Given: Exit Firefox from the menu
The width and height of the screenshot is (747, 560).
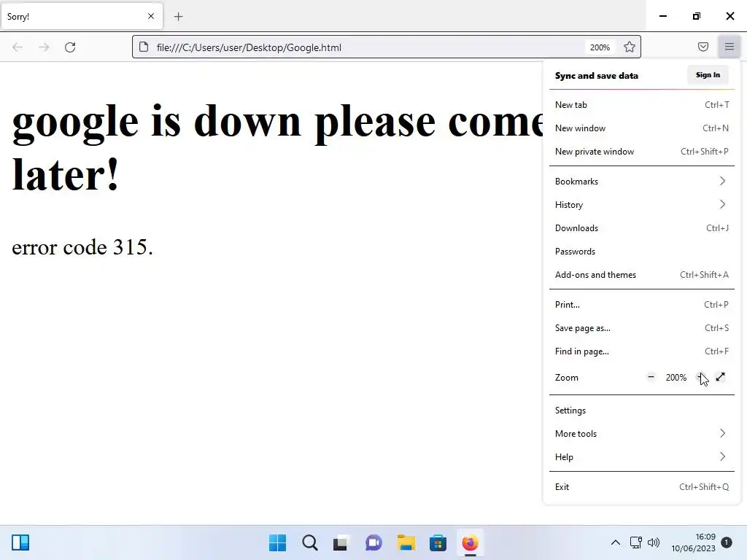Looking at the screenshot, I should click(x=642, y=487).
